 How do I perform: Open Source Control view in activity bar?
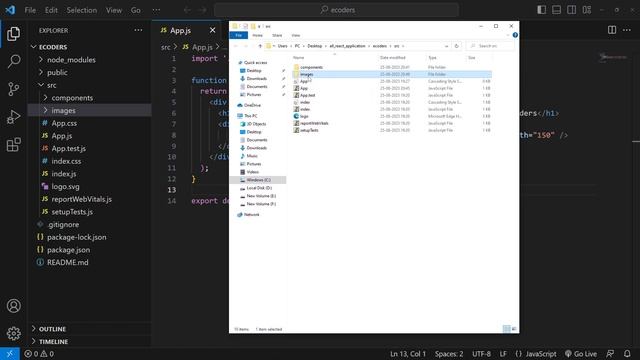point(13,89)
